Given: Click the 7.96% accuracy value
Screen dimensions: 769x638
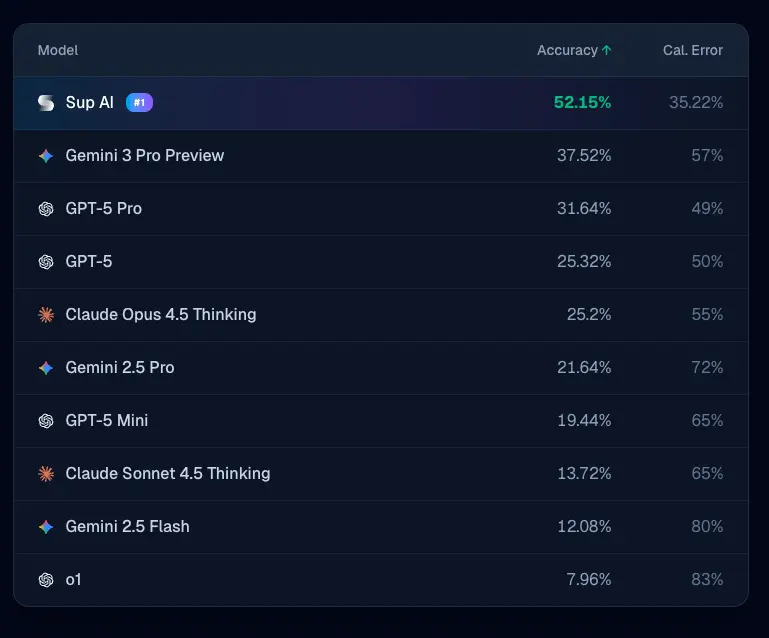Looking at the screenshot, I should point(589,579).
